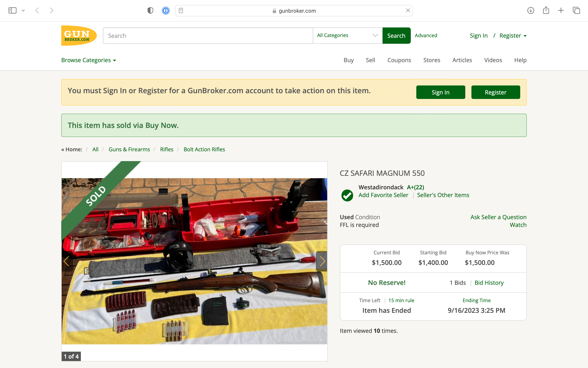
Task: Go to Bolt Action Rifles breadcrumb
Action: pyautogui.click(x=204, y=149)
